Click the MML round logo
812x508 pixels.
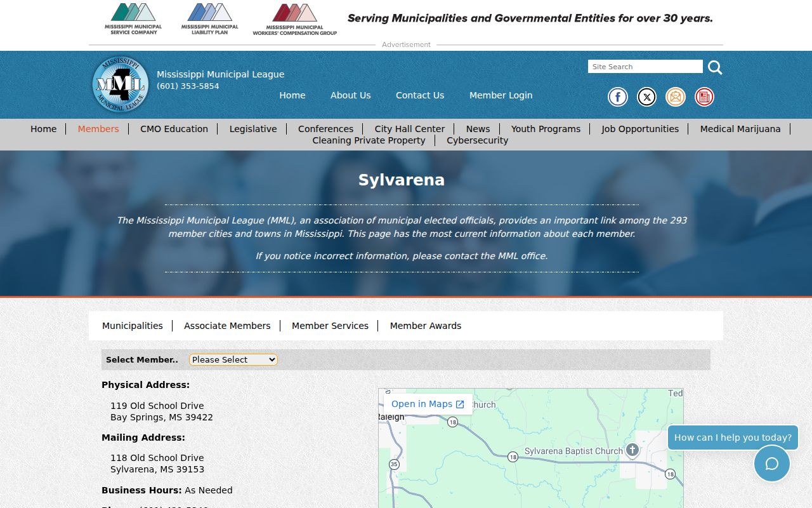(x=121, y=84)
